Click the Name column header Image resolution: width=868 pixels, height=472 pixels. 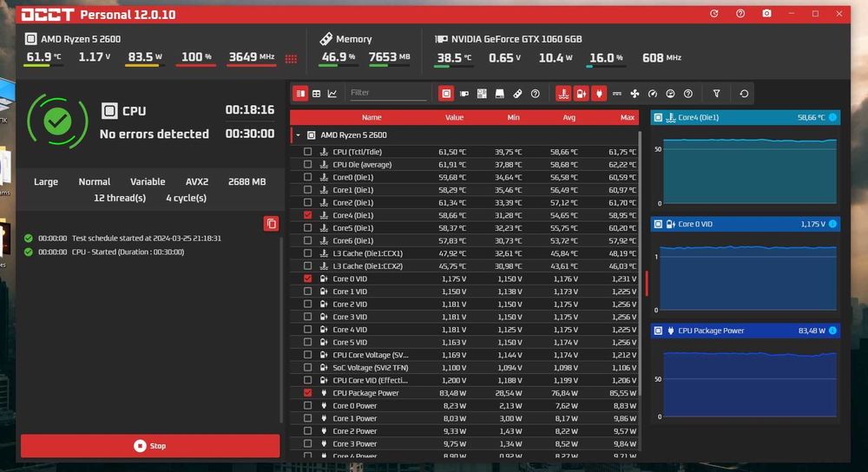pos(372,117)
